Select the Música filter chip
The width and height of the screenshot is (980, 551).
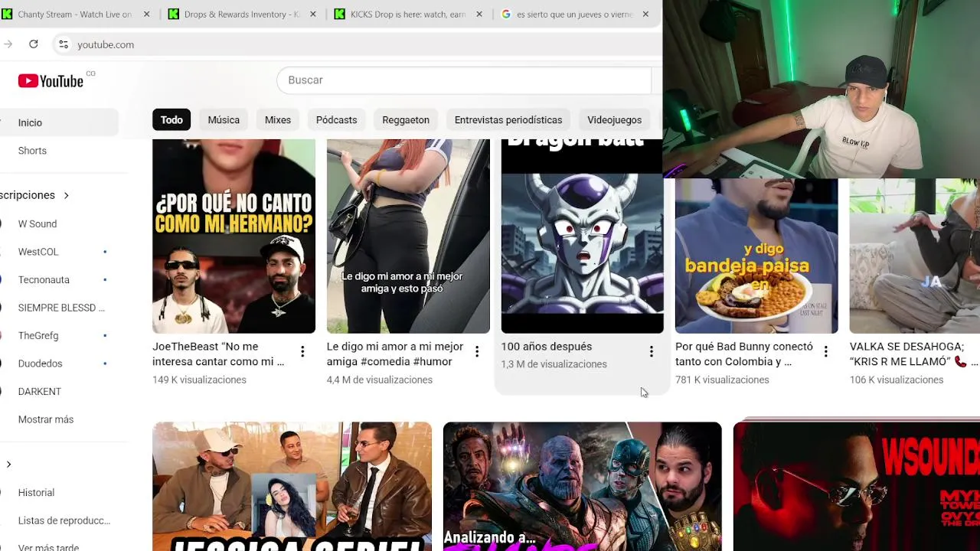coord(224,120)
